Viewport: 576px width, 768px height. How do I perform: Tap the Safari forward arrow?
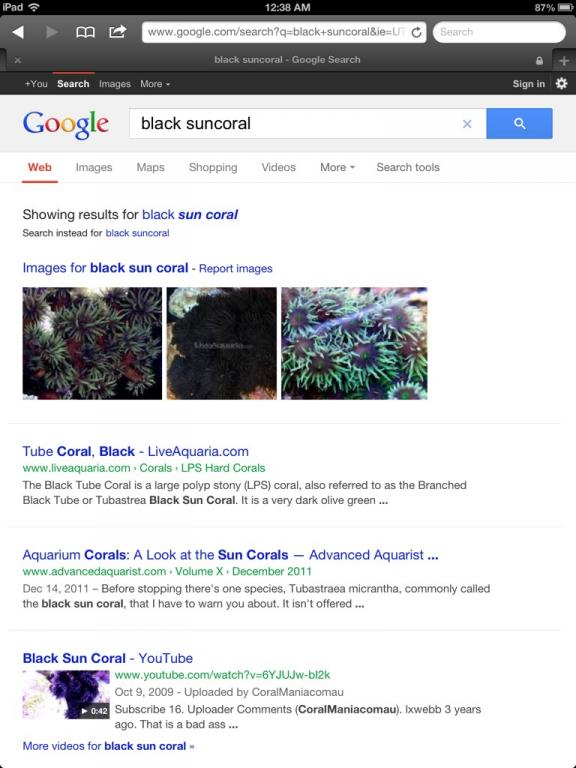pyautogui.click(x=51, y=32)
